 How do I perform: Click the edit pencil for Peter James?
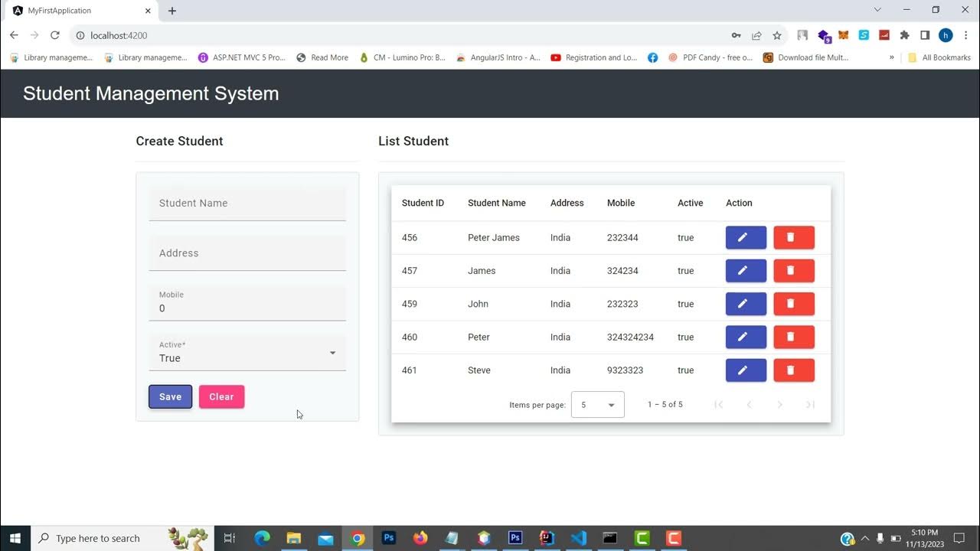(746, 238)
